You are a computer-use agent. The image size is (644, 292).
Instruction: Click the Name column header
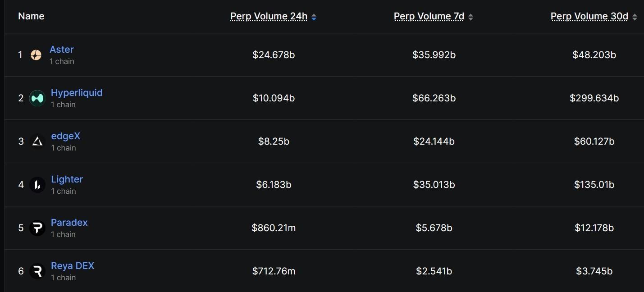[31, 16]
